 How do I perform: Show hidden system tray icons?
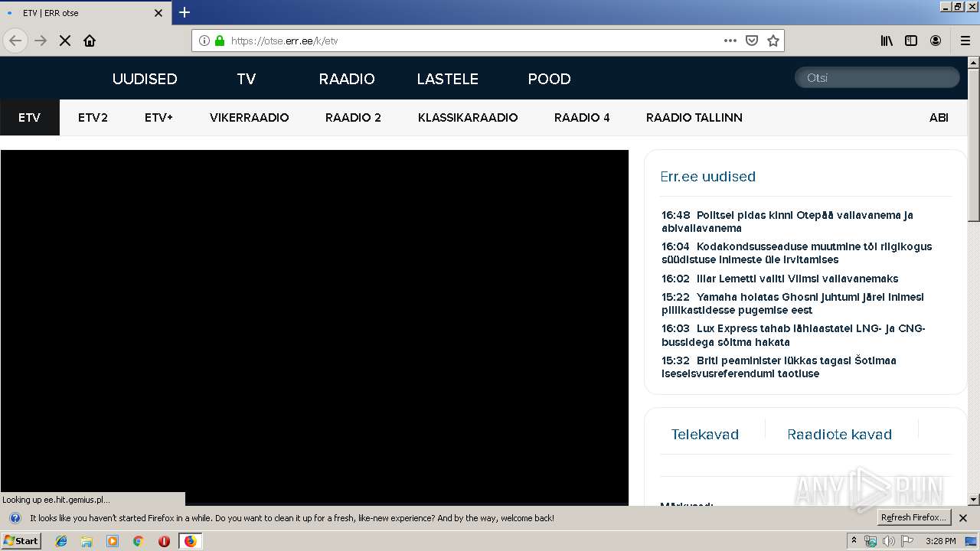(854, 540)
